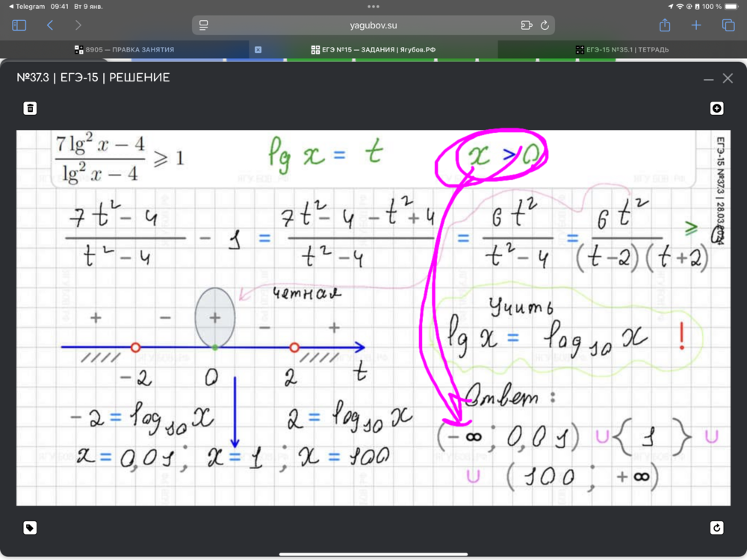Open the extensions icon in address bar
The height and width of the screenshot is (560, 747).
point(526,25)
